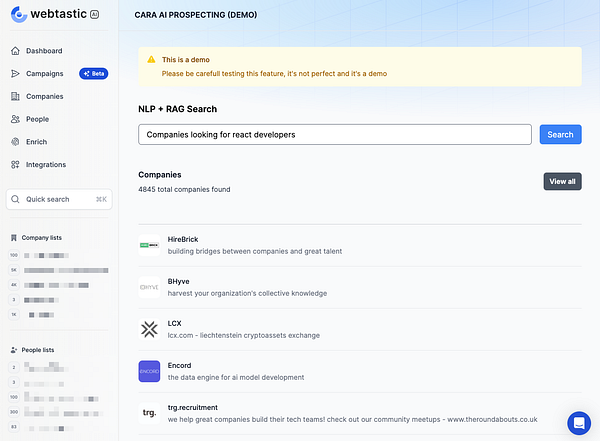Open the Dashboard home icon
The width and height of the screenshot is (600, 441).
click(15, 50)
